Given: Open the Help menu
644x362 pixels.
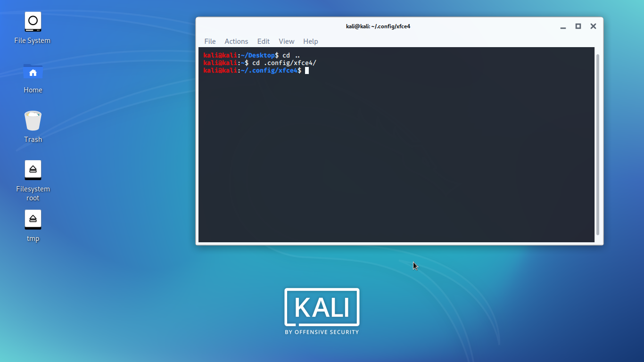Looking at the screenshot, I should point(311,41).
